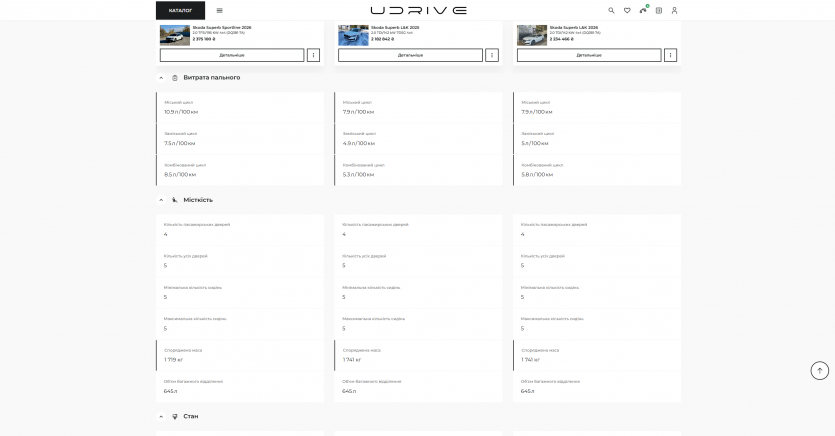
Task: Click the calculator icon in header
Action: pyautogui.click(x=659, y=10)
